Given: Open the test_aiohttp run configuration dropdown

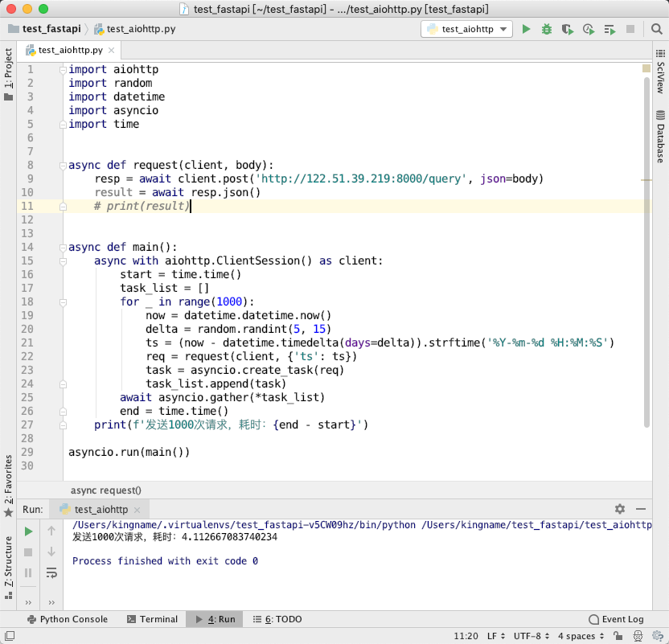Looking at the screenshot, I should 466,29.
